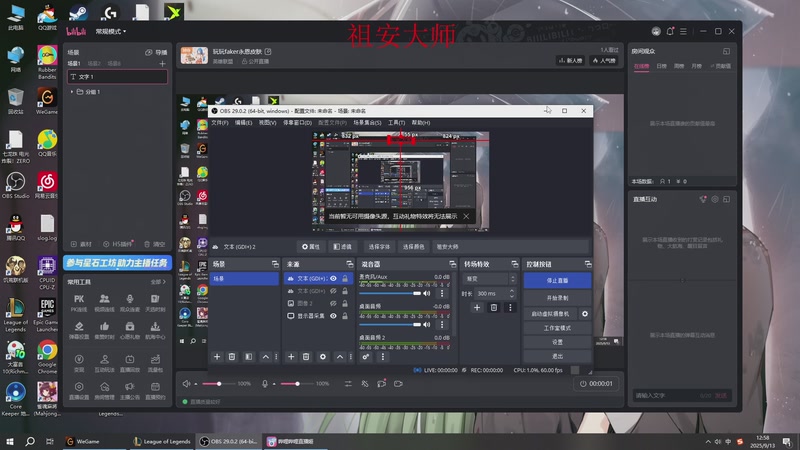The height and width of the screenshot is (450, 800).
Task: Open the 主播公告 megaphone announcement tool
Action: pos(130,390)
